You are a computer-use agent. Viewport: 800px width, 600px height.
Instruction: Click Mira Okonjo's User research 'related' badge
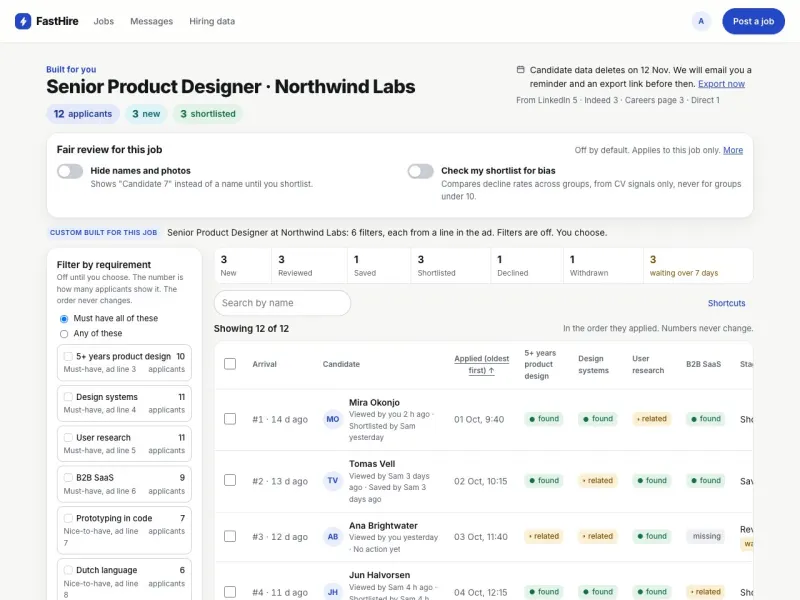(x=652, y=419)
